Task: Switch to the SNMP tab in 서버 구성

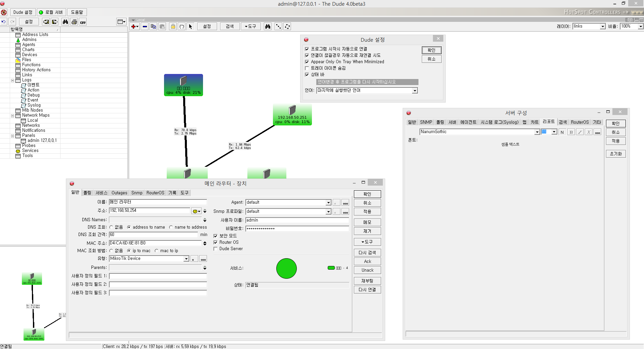Action: click(x=426, y=122)
